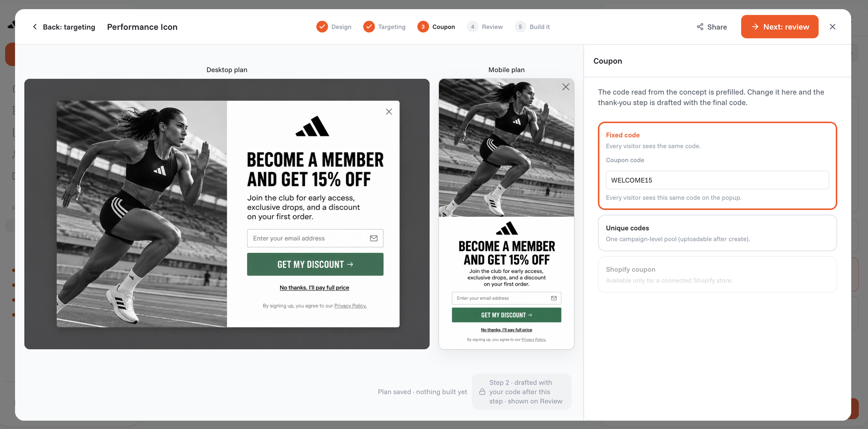Image resolution: width=868 pixels, height=429 pixels.
Task: Click the Share icon in header
Action: 700,27
